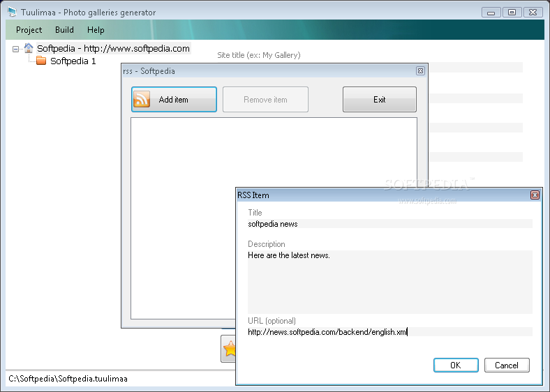Image resolution: width=550 pixels, height=392 pixels.
Task: Maximize the Tuulimaa main window
Action: coord(512,13)
